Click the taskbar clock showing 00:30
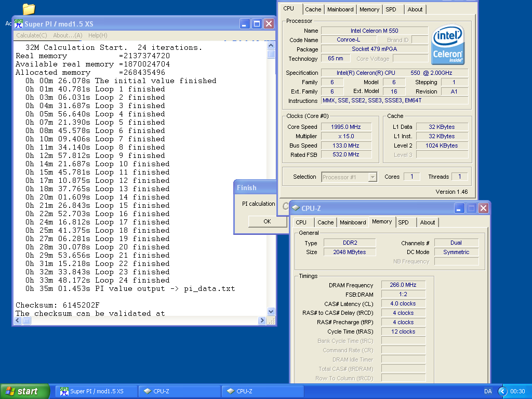The image size is (532, 399). [x=517, y=391]
